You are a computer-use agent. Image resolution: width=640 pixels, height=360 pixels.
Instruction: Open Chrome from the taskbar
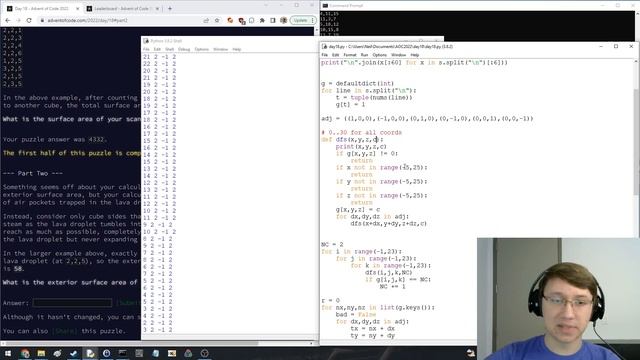coord(25,353)
